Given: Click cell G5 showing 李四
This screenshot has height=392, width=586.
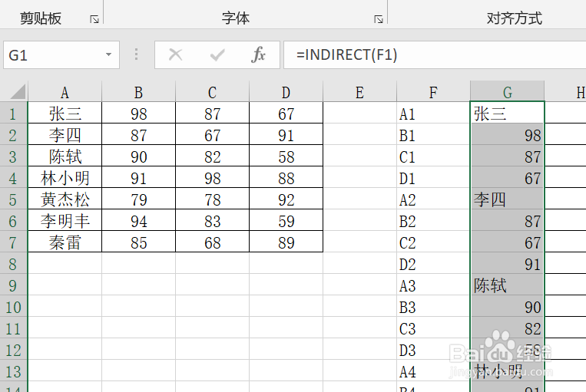Looking at the screenshot, I should click(x=507, y=199).
